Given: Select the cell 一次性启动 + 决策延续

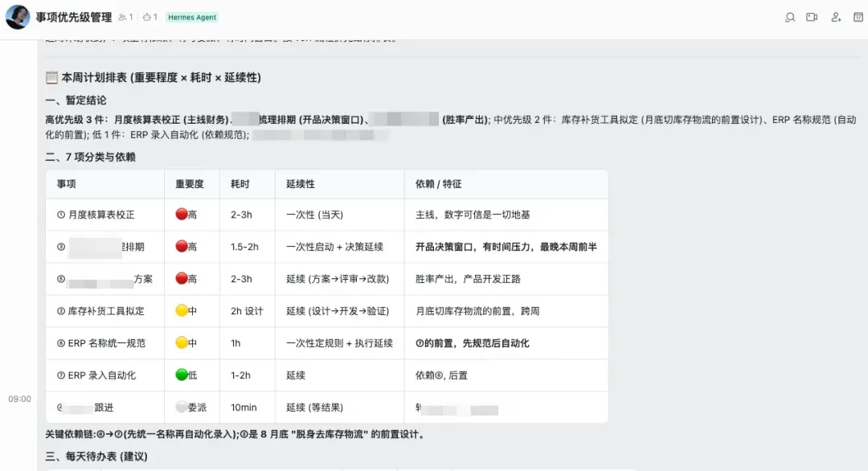Looking at the screenshot, I should [334, 247].
